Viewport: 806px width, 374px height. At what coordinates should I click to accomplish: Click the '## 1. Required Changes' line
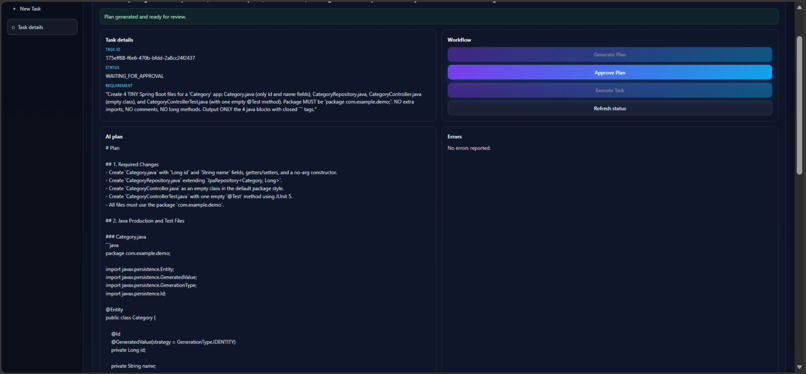132,164
